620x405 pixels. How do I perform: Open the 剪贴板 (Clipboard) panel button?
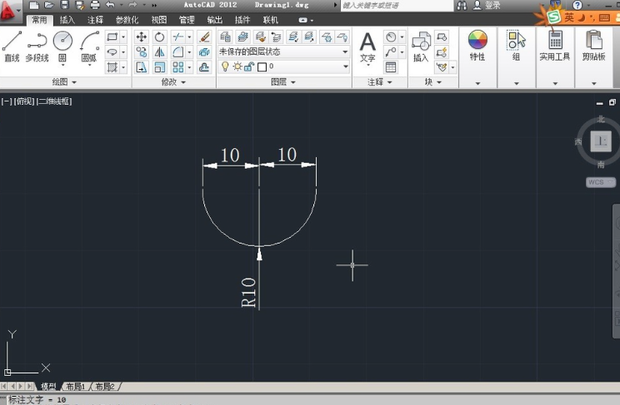pyautogui.click(x=594, y=46)
